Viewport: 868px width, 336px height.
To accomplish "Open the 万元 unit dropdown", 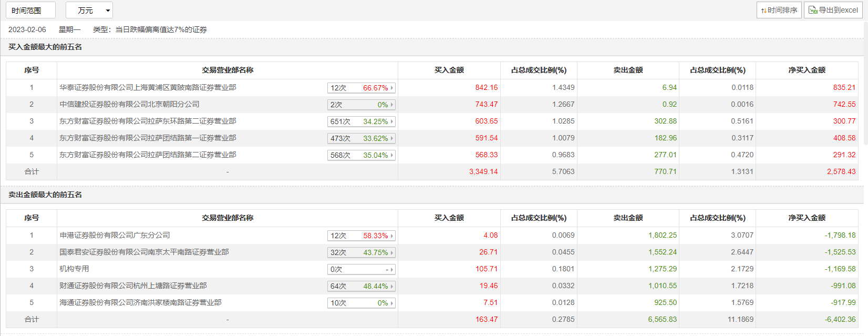I will (x=89, y=11).
